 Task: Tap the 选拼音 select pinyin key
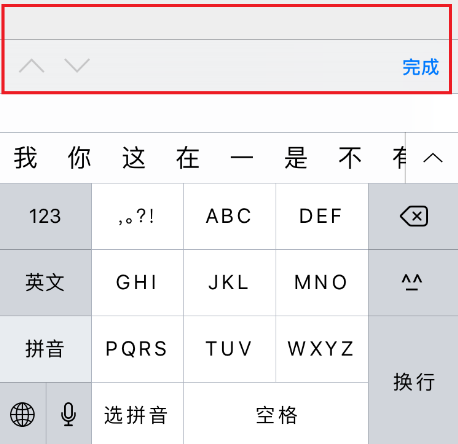click(x=137, y=414)
